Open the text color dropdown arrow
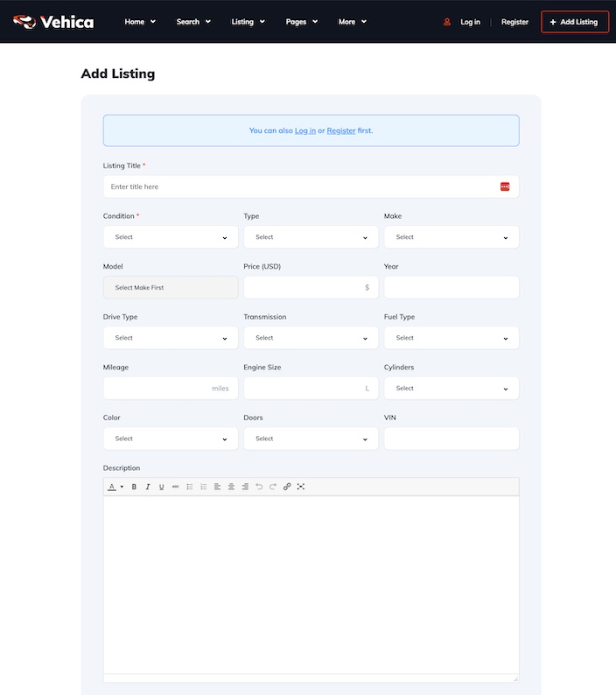Screen dimensions: 616x695 (122, 487)
